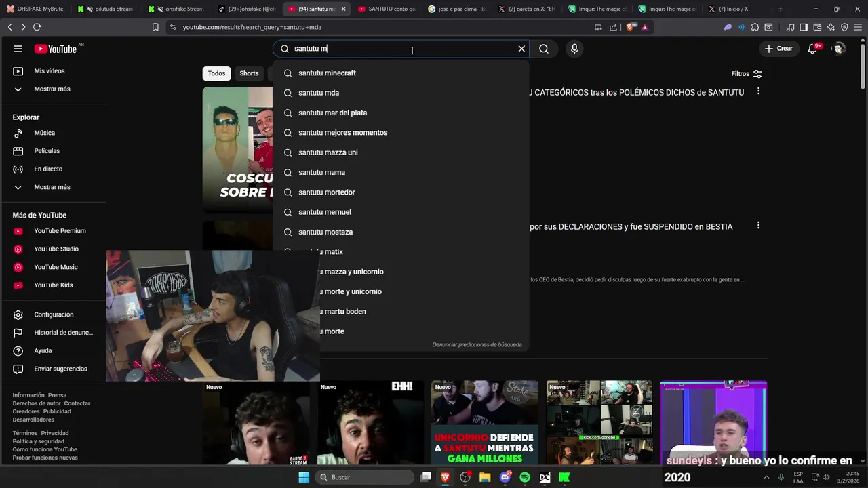Toggle the browser sidebar panel
Image resolution: width=868 pixels, height=488 pixels.
point(804,27)
